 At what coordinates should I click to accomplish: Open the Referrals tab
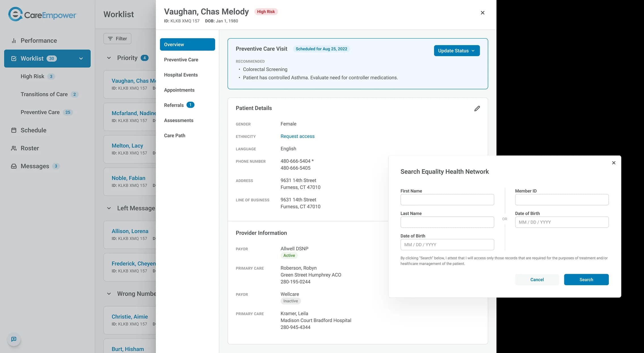point(174,105)
